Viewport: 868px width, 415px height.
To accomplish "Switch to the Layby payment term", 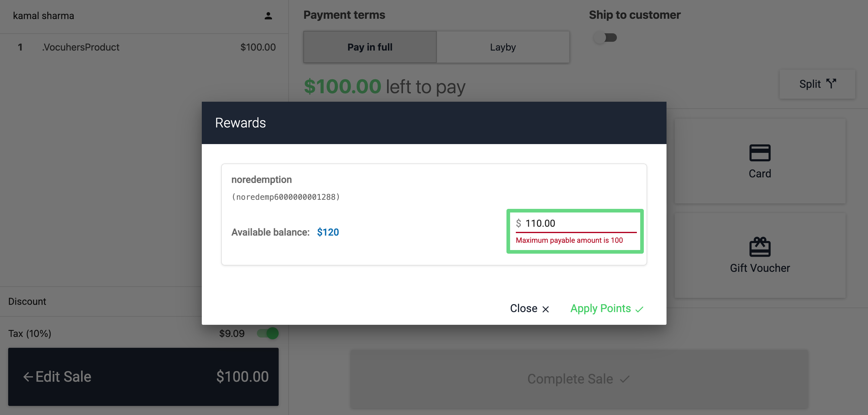I will 503,47.
